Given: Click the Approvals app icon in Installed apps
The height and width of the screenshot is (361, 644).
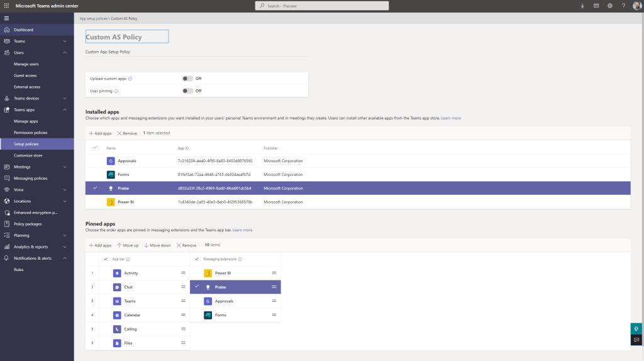Looking at the screenshot, I should click(x=111, y=161).
